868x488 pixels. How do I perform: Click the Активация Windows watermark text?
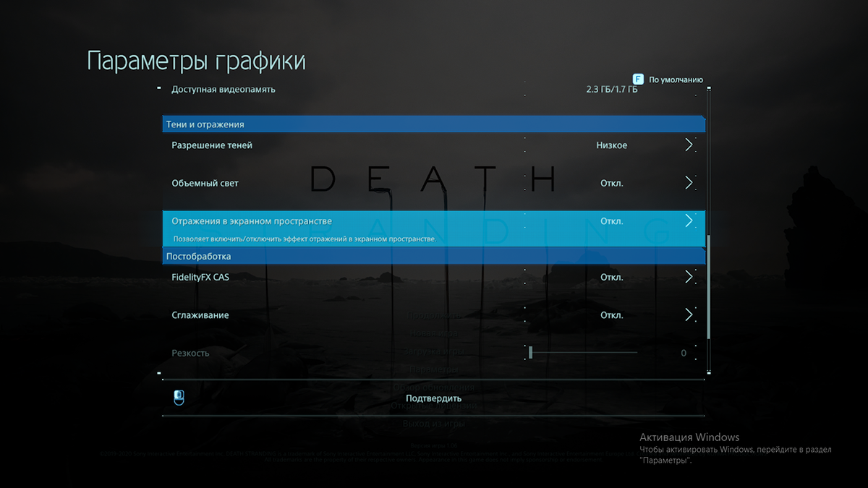point(689,437)
